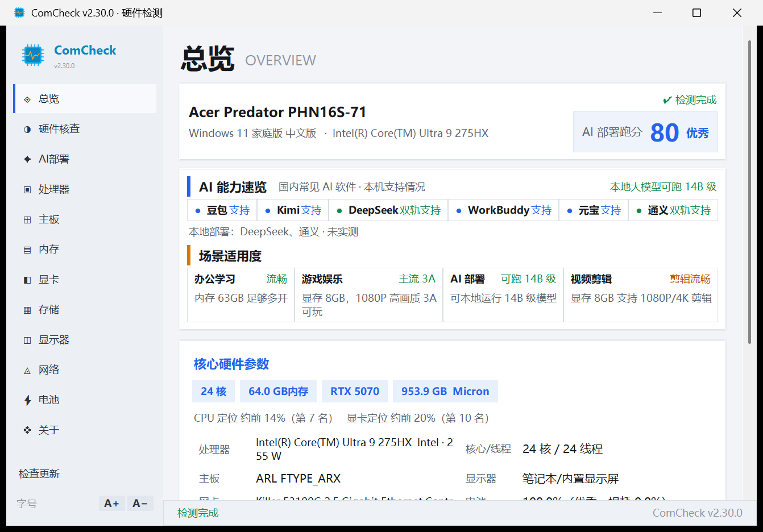Select the 关于 sidebar entry
The height and width of the screenshot is (532, 763).
[85, 430]
